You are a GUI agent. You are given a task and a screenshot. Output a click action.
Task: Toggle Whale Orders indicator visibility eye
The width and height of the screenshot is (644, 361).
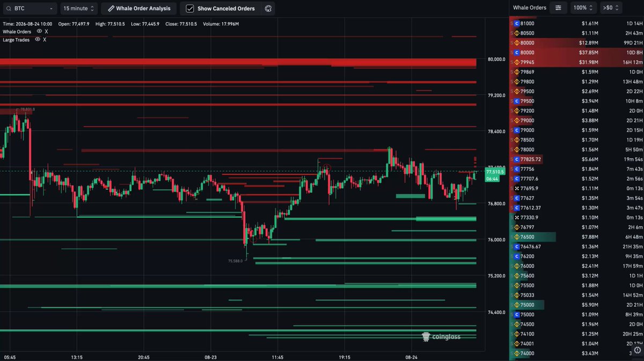click(39, 32)
